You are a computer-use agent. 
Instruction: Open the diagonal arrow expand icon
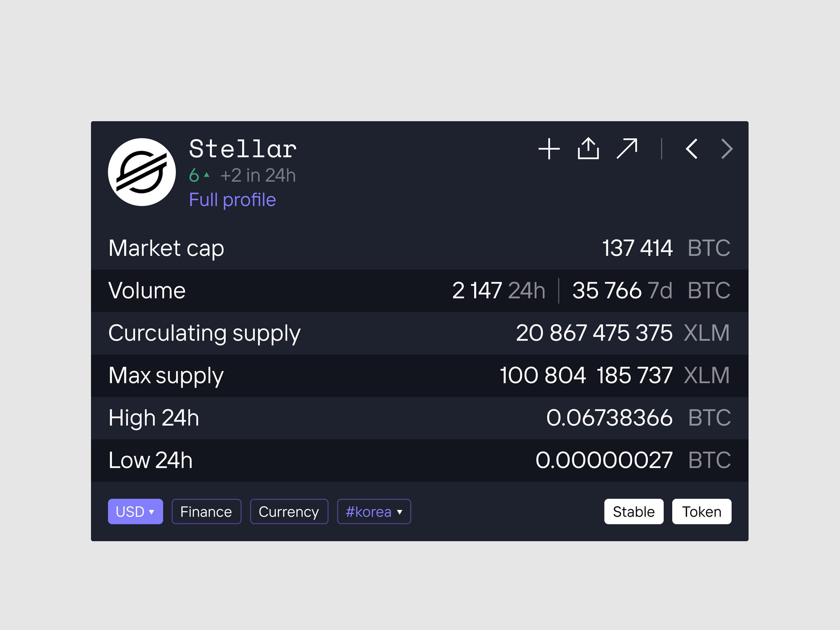coord(627,148)
